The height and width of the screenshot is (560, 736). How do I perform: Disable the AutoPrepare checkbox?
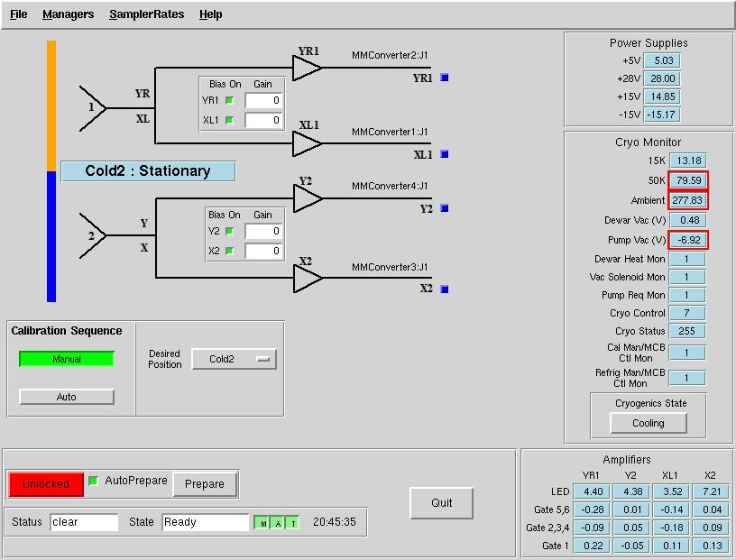(x=94, y=481)
